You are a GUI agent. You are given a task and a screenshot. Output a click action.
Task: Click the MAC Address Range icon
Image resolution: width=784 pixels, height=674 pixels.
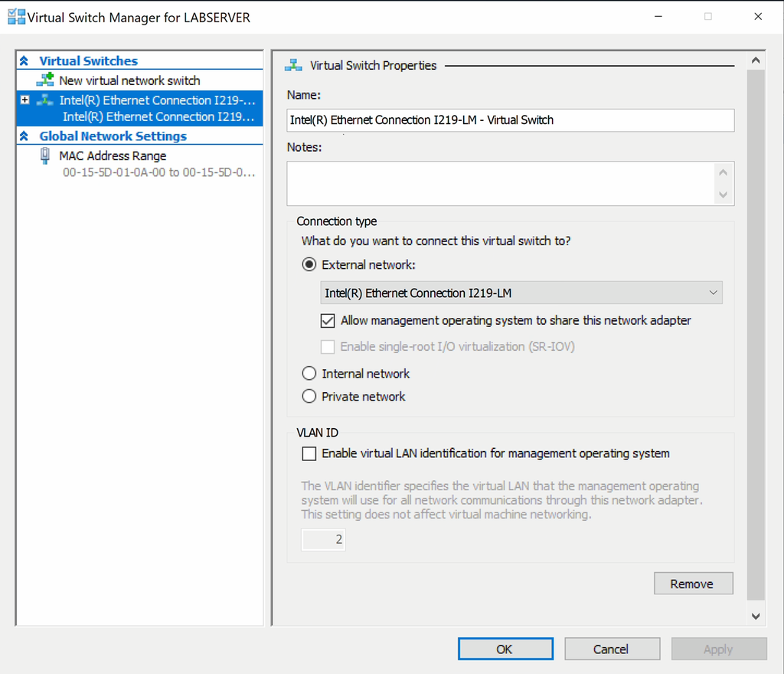point(45,156)
